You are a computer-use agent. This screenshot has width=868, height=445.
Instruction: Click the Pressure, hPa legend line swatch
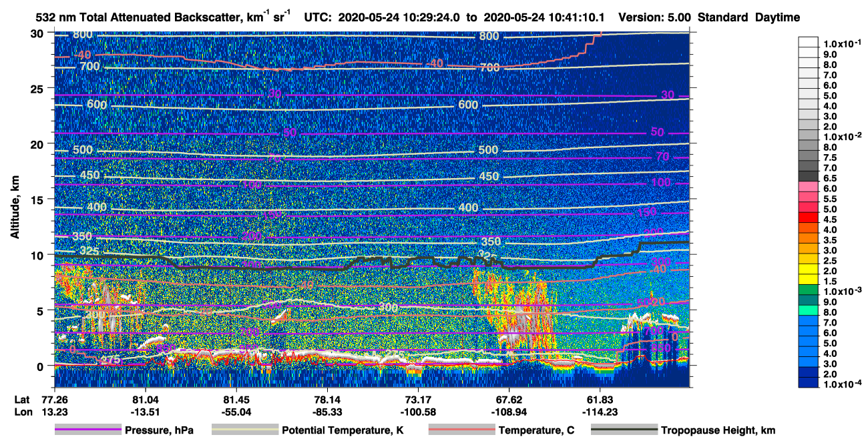click(88, 430)
